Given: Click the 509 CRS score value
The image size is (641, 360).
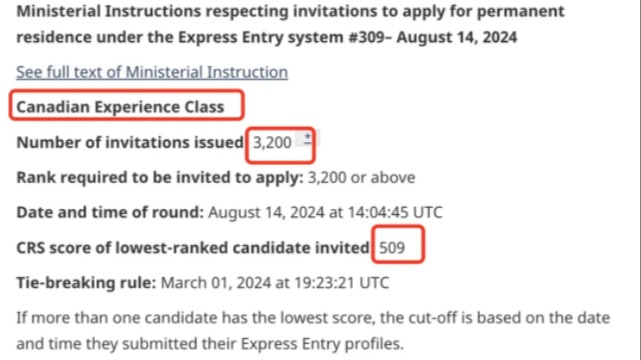Looking at the screenshot, I should coord(392,248).
